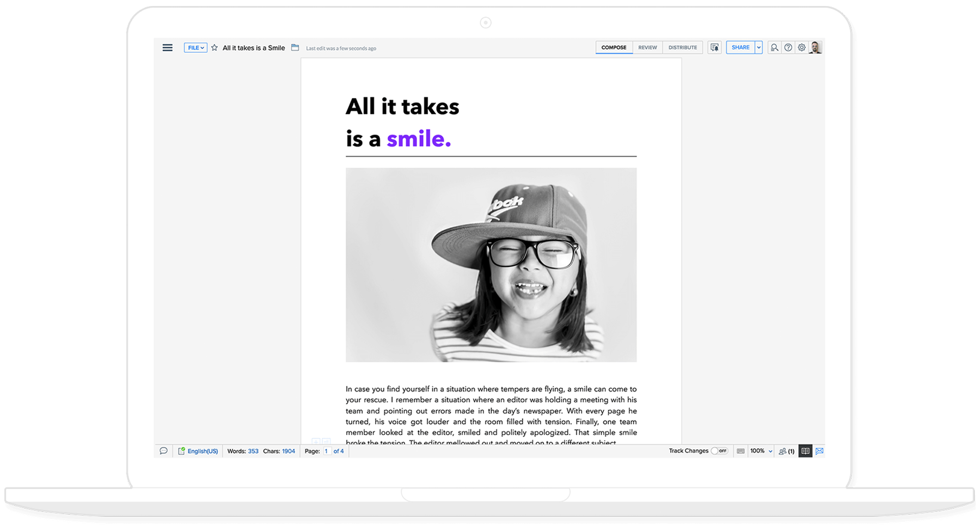Expand the Share options arrow
The width and height of the screenshot is (980, 531).
758,47
